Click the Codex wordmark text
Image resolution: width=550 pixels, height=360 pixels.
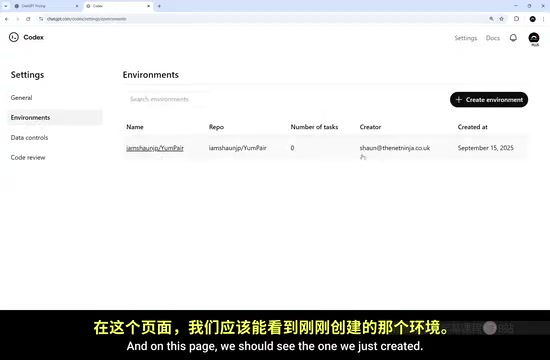(x=34, y=37)
